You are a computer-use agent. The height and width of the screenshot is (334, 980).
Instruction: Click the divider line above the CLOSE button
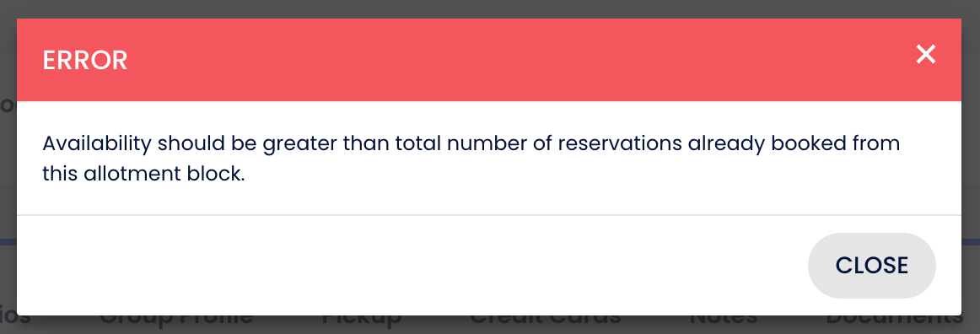489,215
